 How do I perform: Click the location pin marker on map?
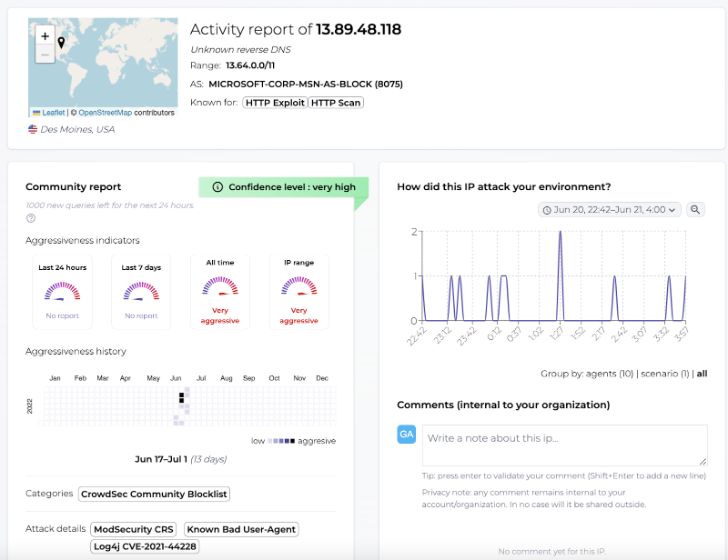pos(62,42)
